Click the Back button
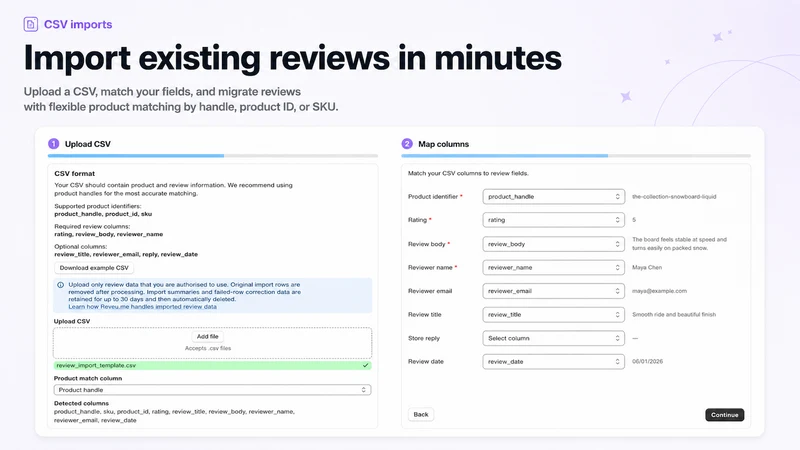 [421, 414]
